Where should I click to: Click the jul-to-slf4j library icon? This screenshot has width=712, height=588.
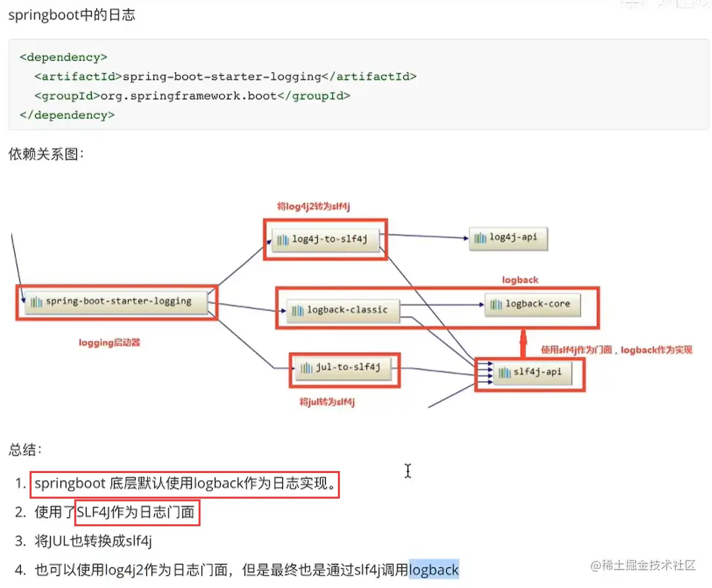pos(306,367)
